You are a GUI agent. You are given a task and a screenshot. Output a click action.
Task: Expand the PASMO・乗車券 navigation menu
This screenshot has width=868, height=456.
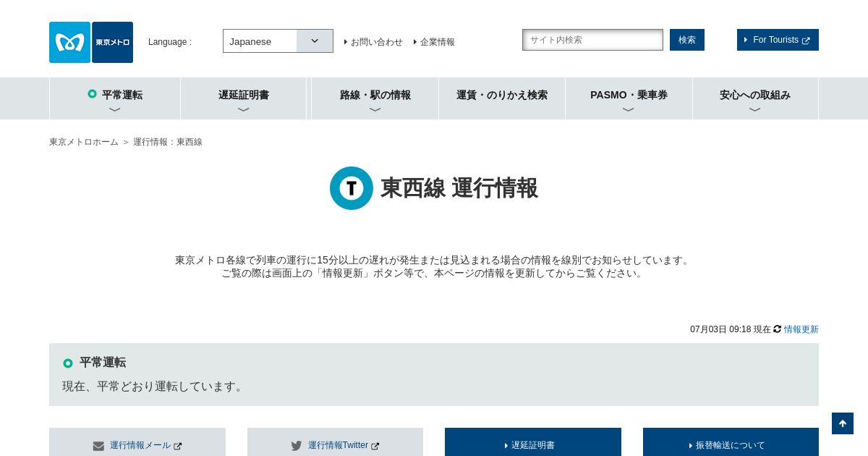(629, 98)
